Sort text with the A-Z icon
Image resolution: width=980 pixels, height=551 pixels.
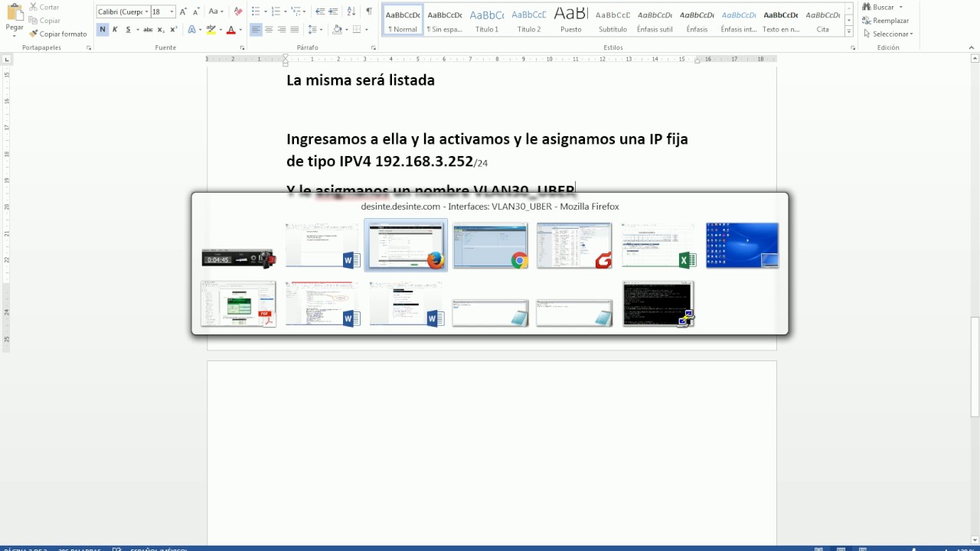point(351,11)
